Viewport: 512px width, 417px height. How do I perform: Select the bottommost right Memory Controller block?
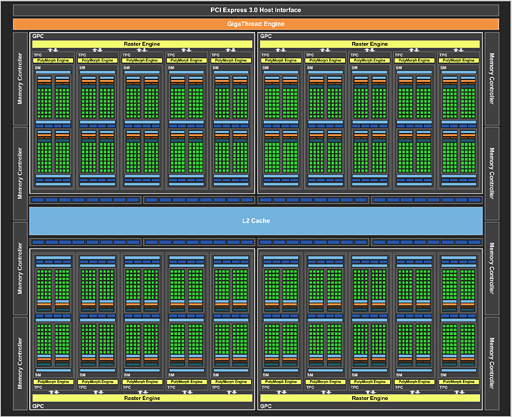tap(492, 363)
